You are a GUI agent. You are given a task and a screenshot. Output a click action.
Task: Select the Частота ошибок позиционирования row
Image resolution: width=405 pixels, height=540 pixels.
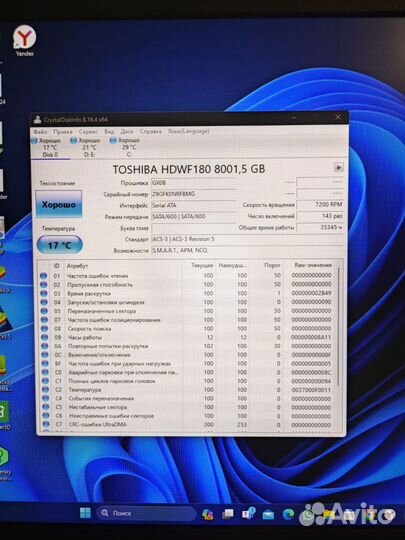[188, 320]
